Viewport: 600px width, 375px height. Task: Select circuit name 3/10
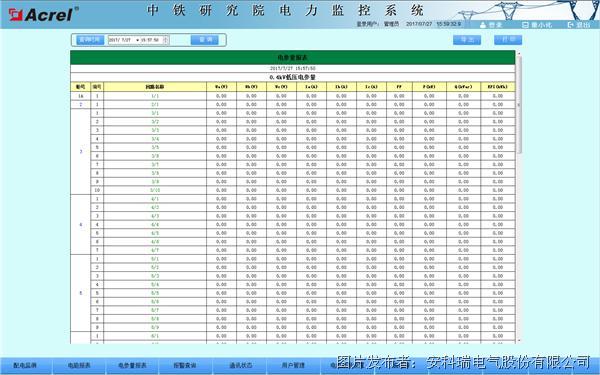pos(155,190)
